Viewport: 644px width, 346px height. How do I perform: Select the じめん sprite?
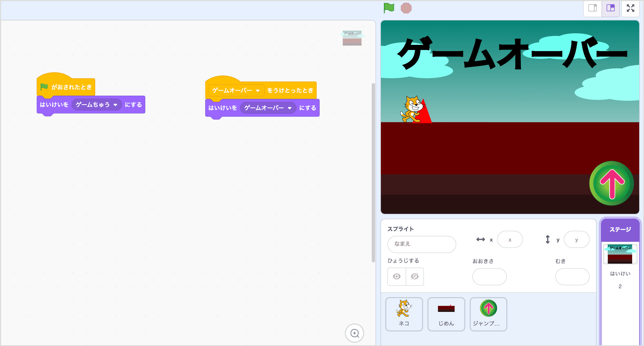[446, 314]
